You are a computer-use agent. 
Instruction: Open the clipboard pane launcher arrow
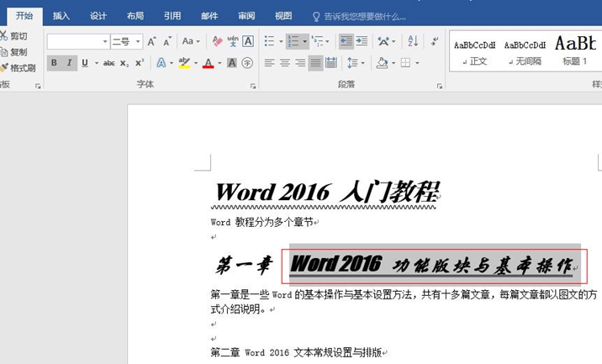(x=38, y=87)
